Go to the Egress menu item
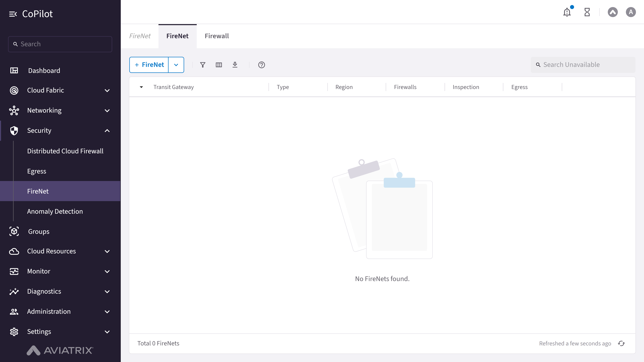The image size is (644, 362). [36, 171]
